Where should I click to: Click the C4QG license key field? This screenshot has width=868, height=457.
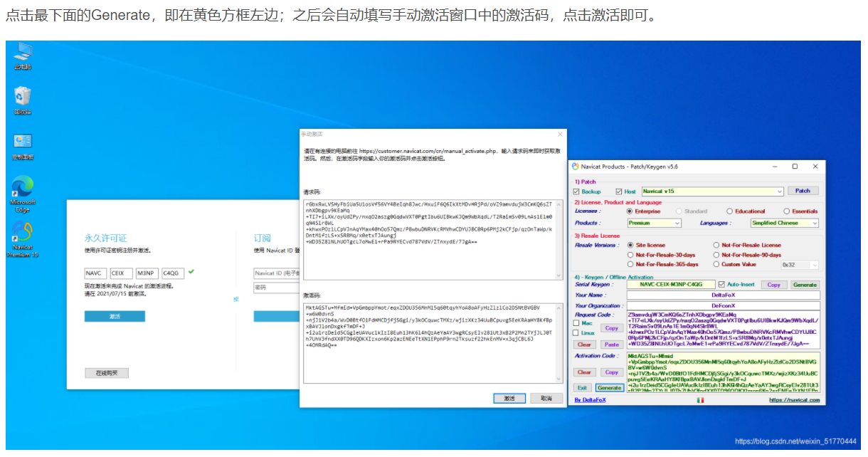pyautogui.click(x=172, y=273)
